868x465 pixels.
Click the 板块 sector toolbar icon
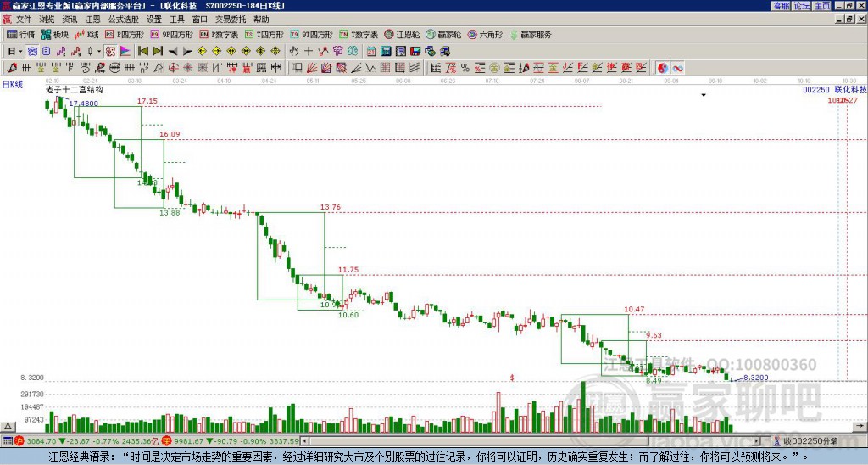pyautogui.click(x=54, y=35)
